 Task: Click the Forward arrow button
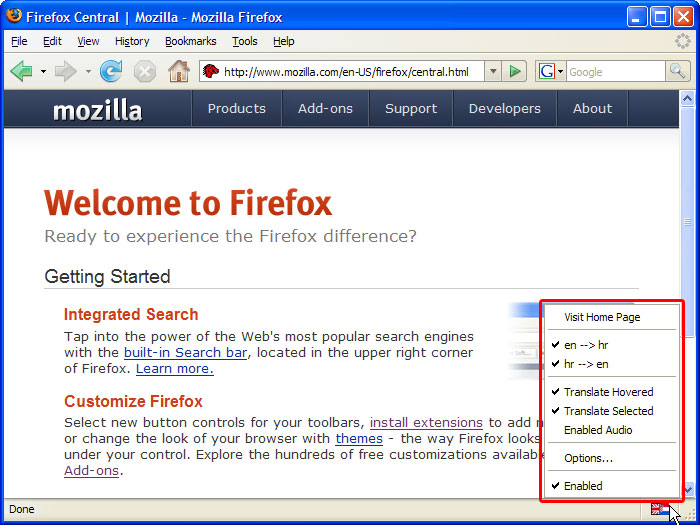coord(66,71)
